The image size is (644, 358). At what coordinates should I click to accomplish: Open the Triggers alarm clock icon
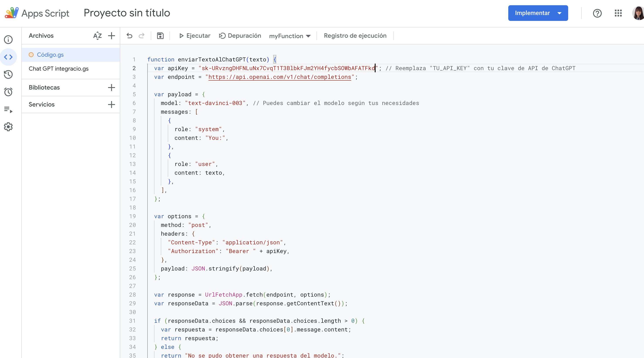pos(8,92)
